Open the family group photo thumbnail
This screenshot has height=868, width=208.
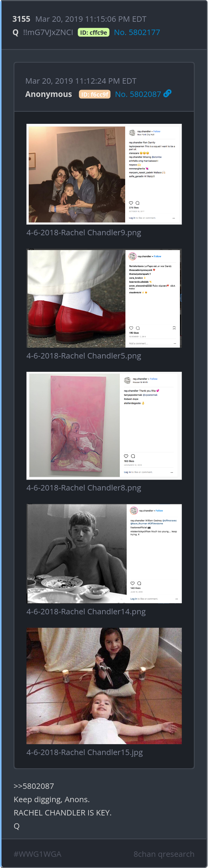click(104, 174)
